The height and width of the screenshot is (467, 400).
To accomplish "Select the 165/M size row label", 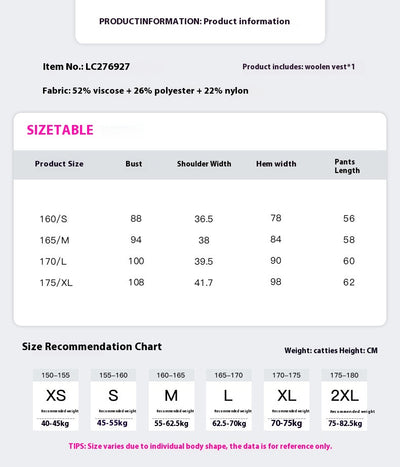I will (x=54, y=240).
